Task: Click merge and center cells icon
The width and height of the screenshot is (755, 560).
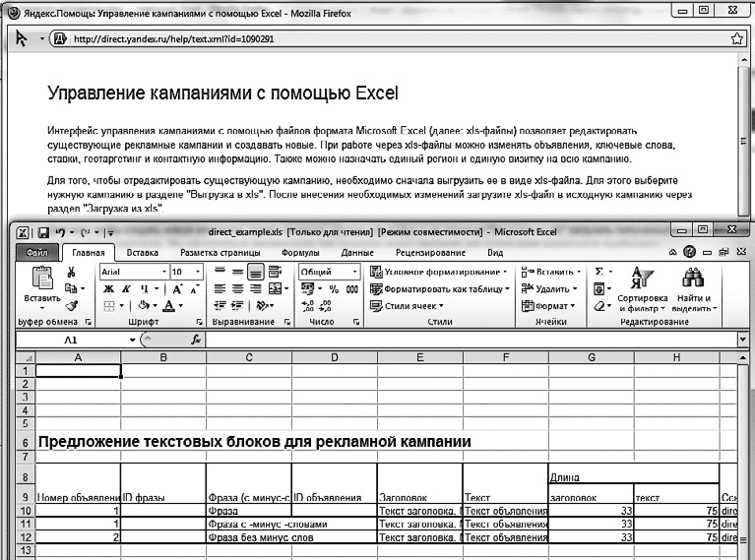Action: [275, 289]
